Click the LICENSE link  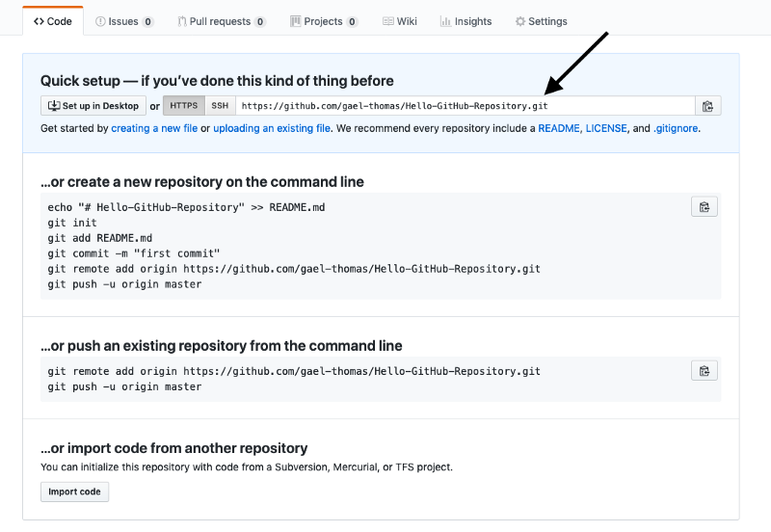pyautogui.click(x=605, y=128)
